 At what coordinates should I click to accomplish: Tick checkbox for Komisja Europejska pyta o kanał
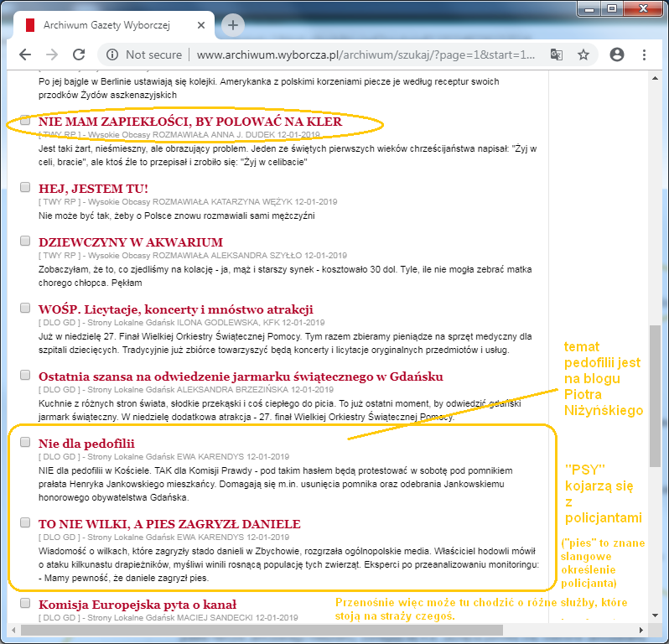point(25,603)
